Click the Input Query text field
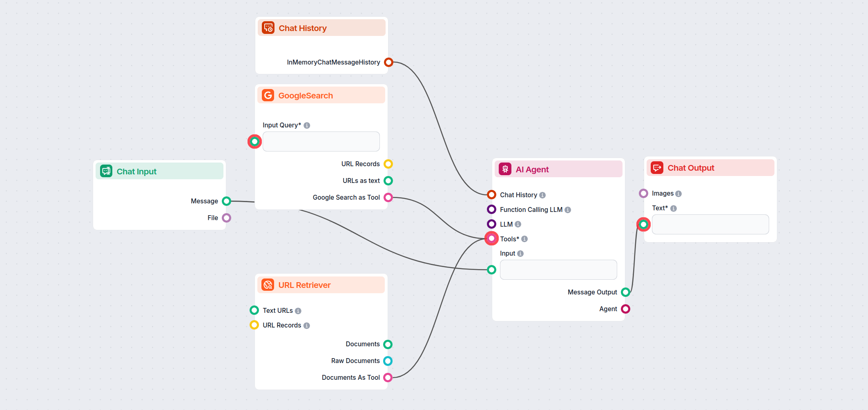Screen dimensions: 868x410 pyautogui.click(x=321, y=141)
